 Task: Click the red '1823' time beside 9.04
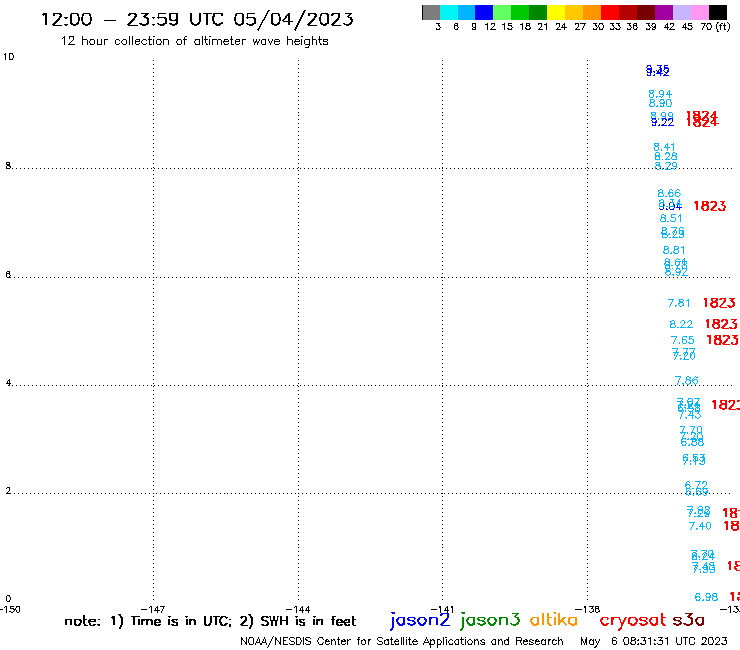coord(709,206)
